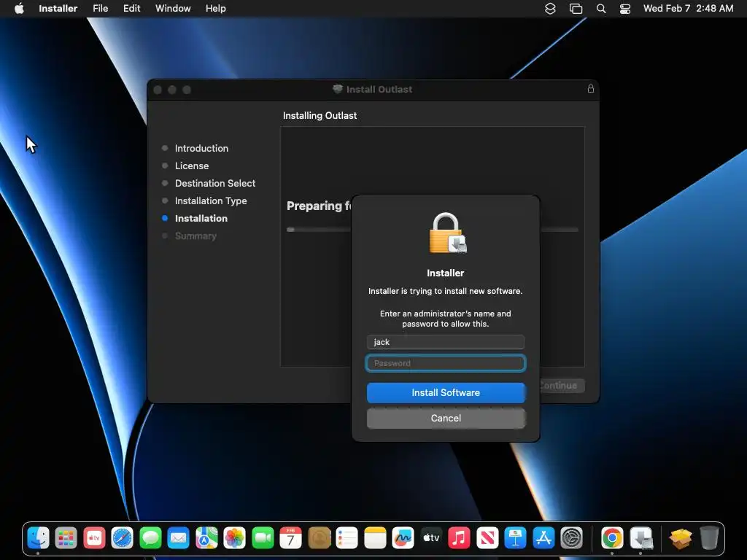This screenshot has height=560, width=747.
Task: Open the Window menu
Action: tap(173, 9)
